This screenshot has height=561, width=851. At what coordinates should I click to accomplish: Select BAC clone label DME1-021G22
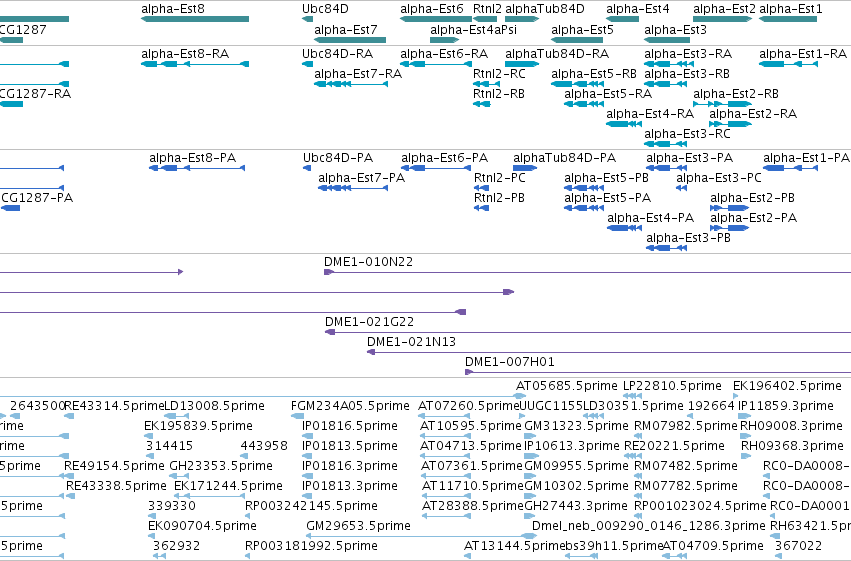(x=370, y=322)
